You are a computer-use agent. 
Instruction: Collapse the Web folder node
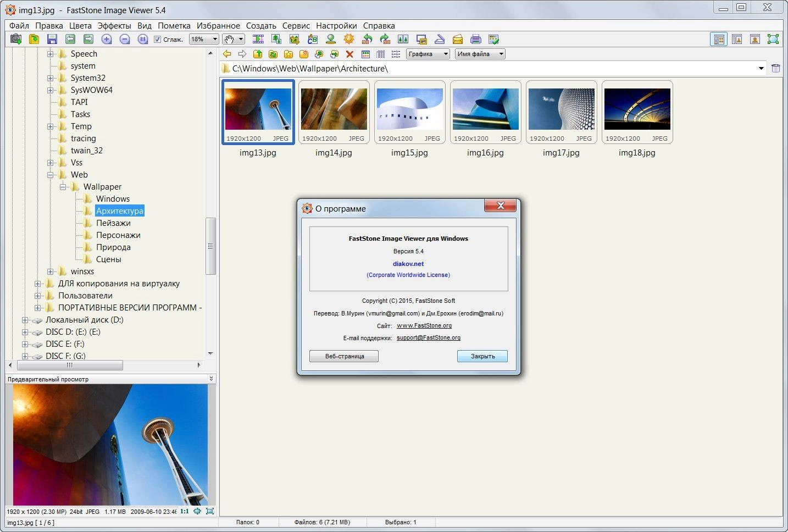[x=50, y=175]
